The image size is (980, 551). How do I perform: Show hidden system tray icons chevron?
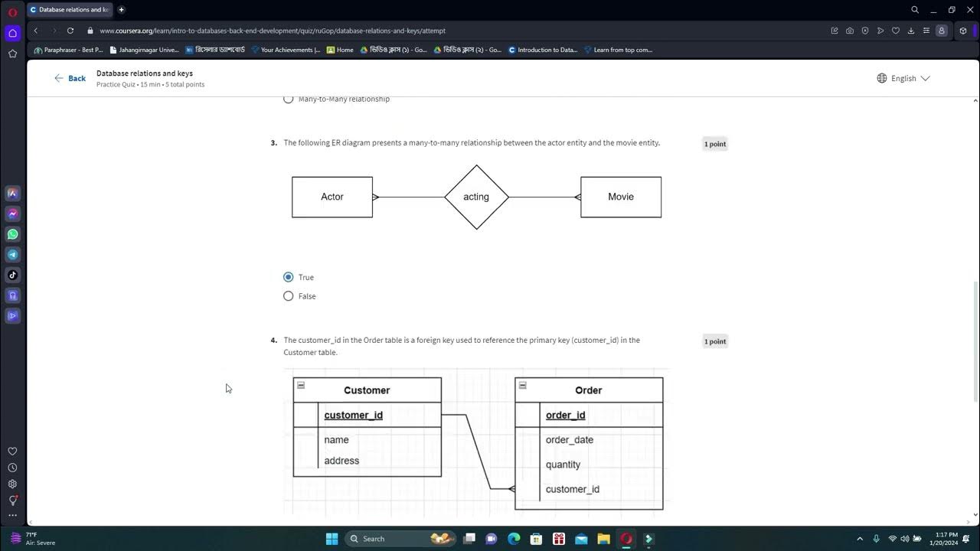point(860,539)
